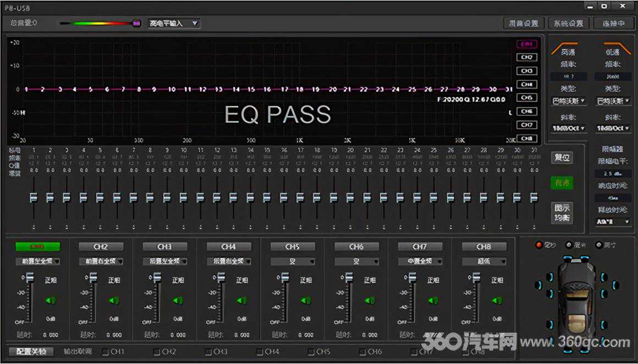Image resolution: width=638 pixels, height=364 pixels.
Task: Expand the high-pass slope 18dB/Oct dropdown
Action: click(x=568, y=128)
